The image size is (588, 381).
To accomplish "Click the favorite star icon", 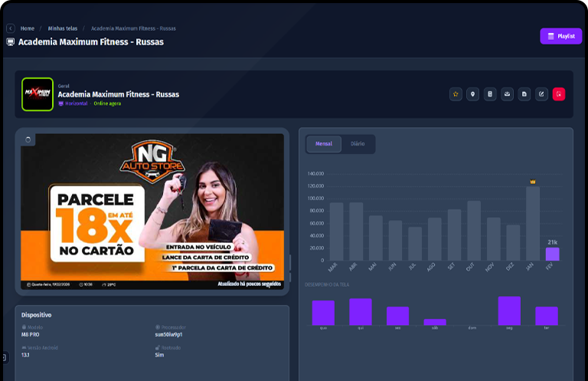I will 456,94.
